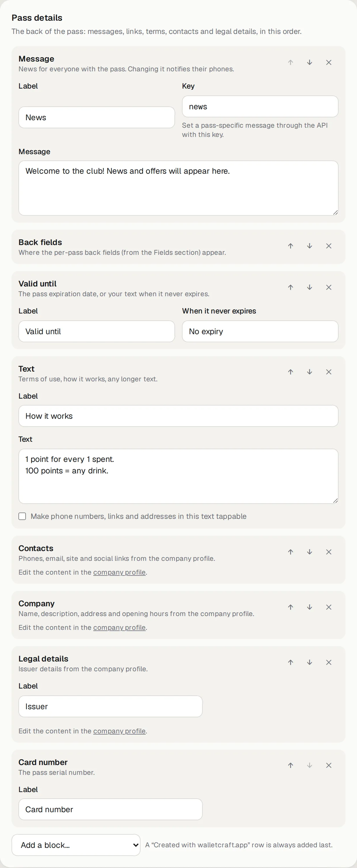The image size is (357, 868).
Task: Open the Add a block dropdown
Action: point(76,845)
